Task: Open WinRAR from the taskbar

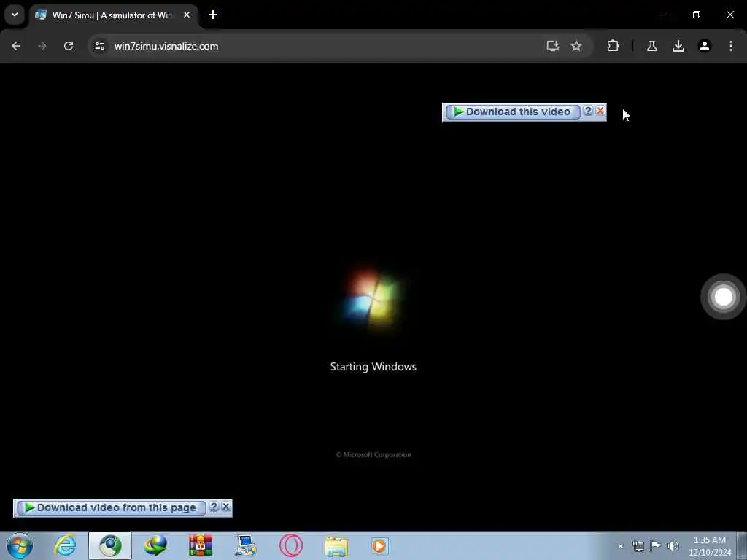Action: click(x=201, y=545)
